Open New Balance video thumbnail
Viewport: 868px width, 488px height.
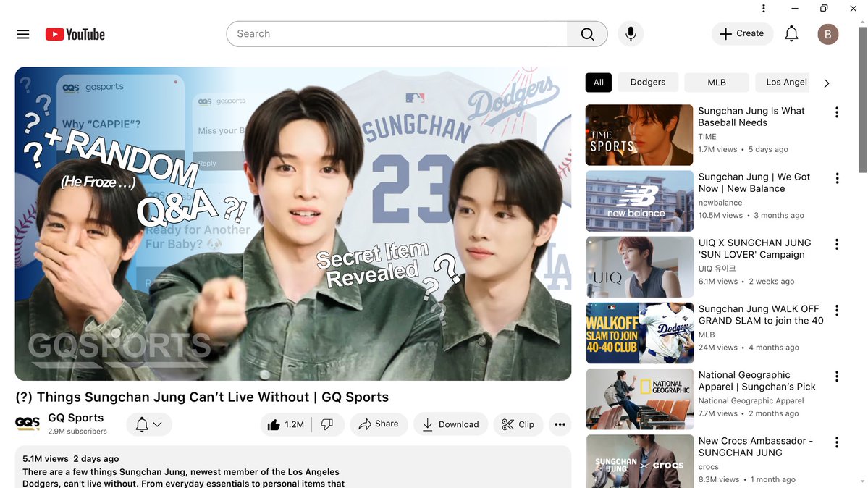coord(639,201)
